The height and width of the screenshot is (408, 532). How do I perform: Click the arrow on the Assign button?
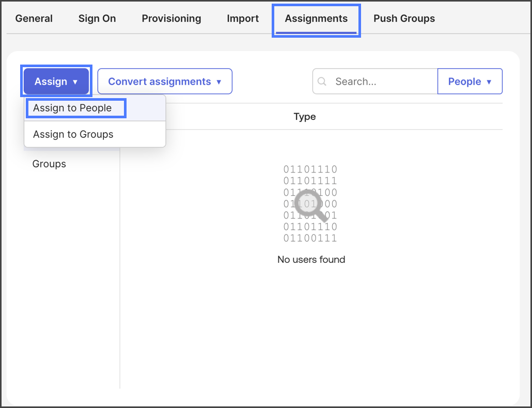tap(75, 82)
